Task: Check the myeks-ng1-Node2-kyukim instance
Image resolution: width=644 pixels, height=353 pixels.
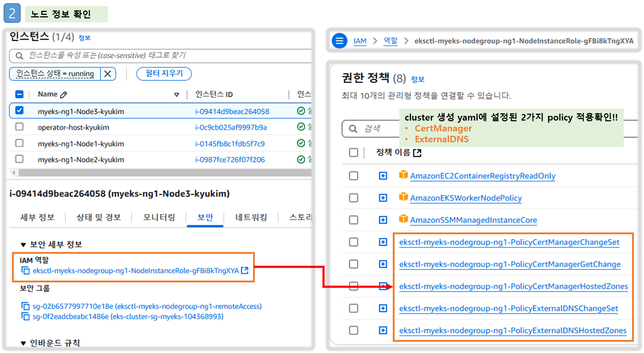Action: point(20,159)
